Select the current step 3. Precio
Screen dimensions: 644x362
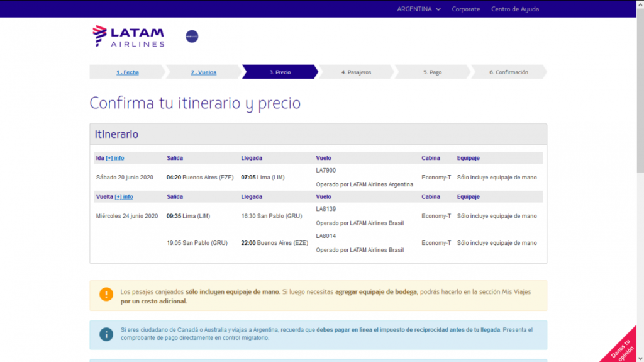coord(280,72)
